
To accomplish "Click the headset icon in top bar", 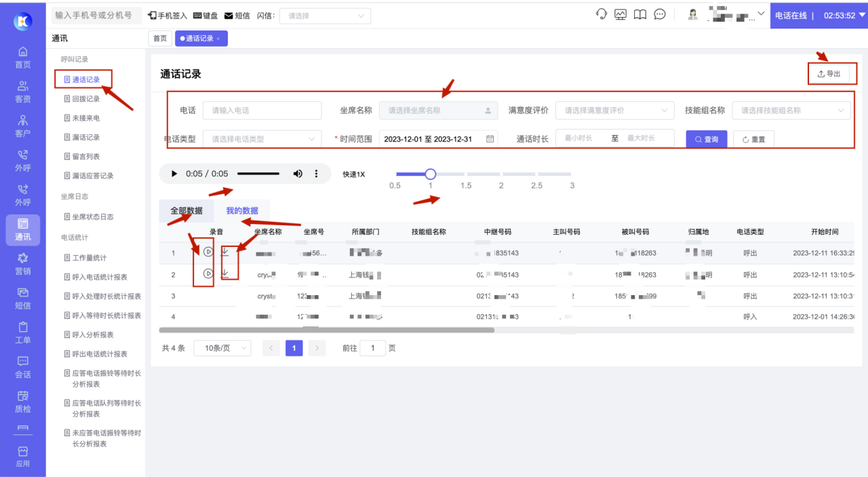I will click(x=601, y=14).
